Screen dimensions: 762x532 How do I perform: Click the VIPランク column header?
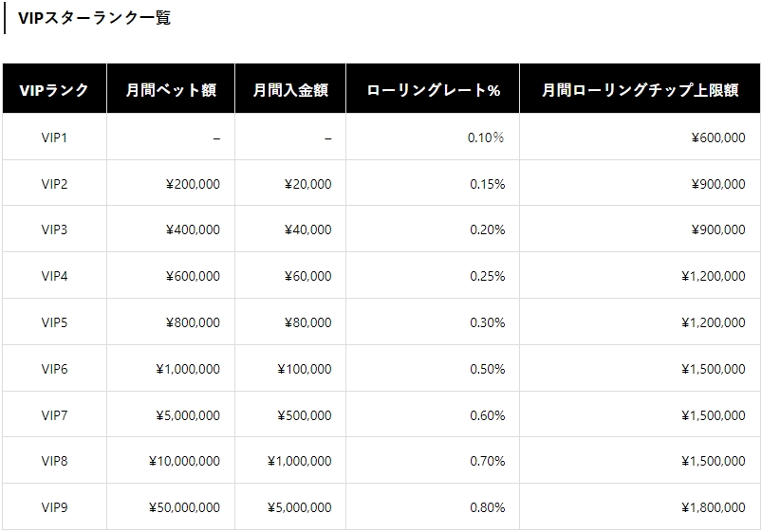click(54, 90)
